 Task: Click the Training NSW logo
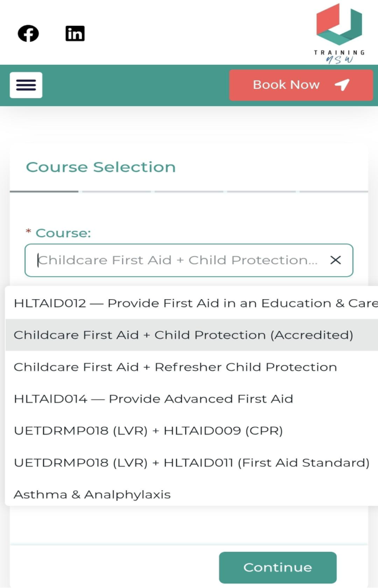click(339, 33)
